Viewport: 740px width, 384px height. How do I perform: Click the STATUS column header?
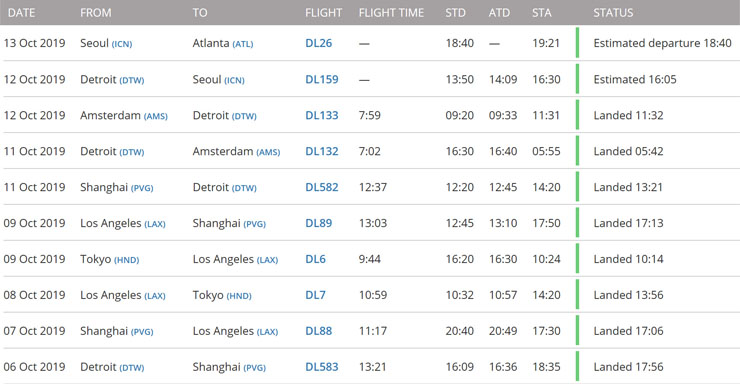[614, 13]
